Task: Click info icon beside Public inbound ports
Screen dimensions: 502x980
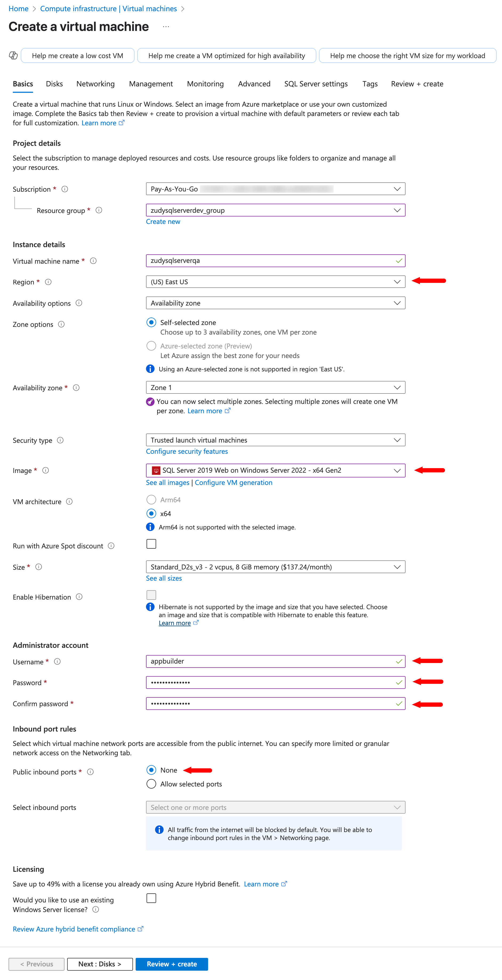Action: (x=91, y=772)
